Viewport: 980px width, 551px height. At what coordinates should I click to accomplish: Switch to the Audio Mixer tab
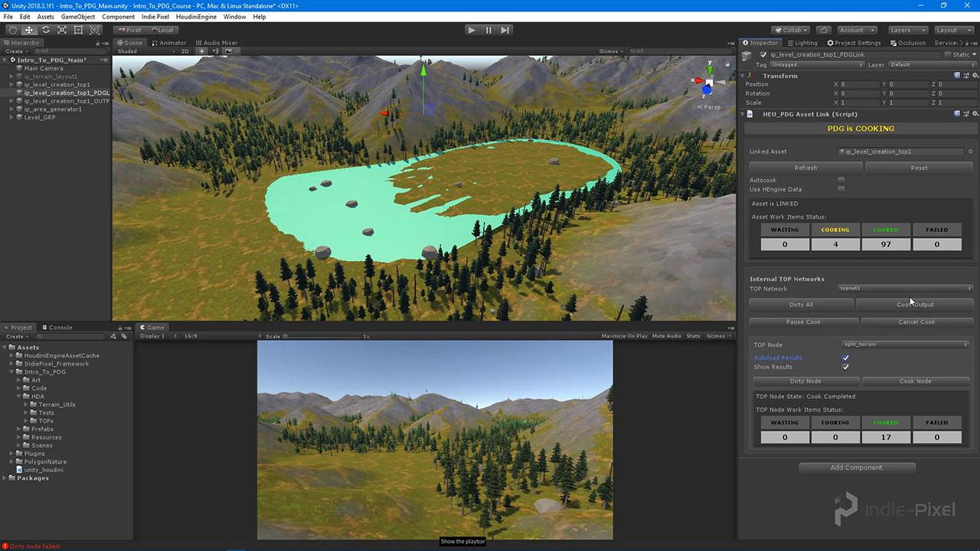[x=217, y=43]
